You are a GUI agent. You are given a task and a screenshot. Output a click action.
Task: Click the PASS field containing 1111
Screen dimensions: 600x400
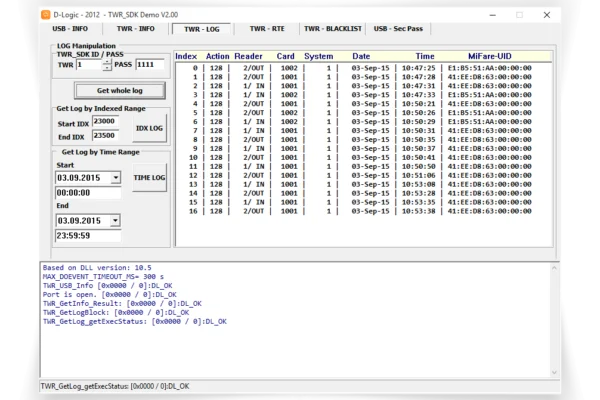pos(150,64)
